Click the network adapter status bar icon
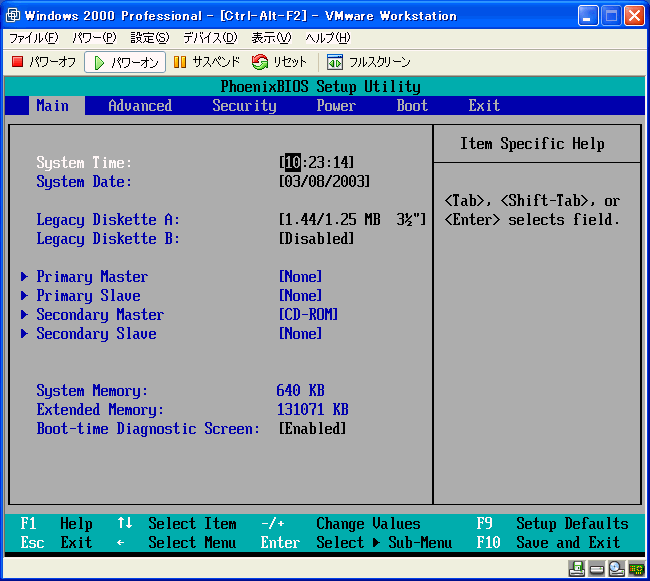 point(636,569)
